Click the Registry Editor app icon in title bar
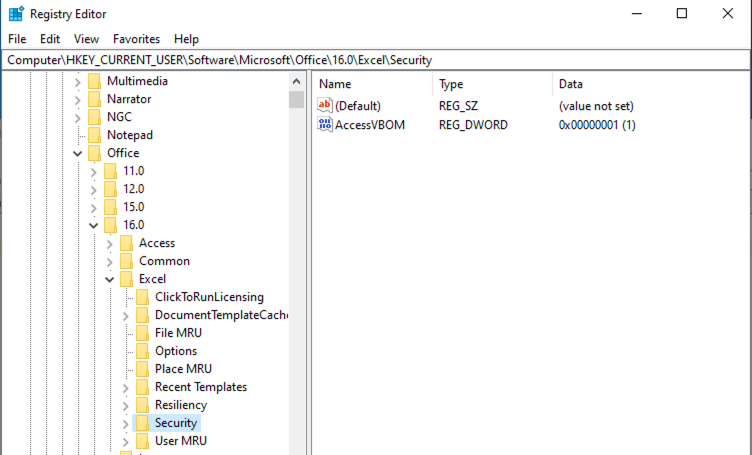This screenshot has height=455, width=752. pyautogui.click(x=15, y=14)
